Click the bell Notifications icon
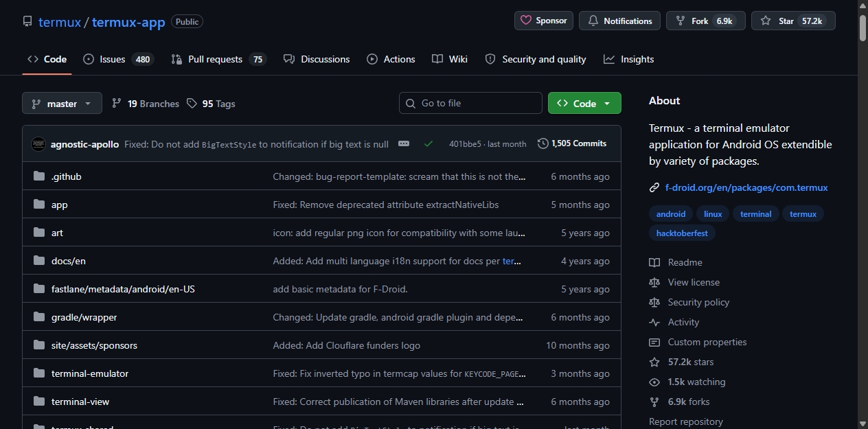 click(x=593, y=21)
